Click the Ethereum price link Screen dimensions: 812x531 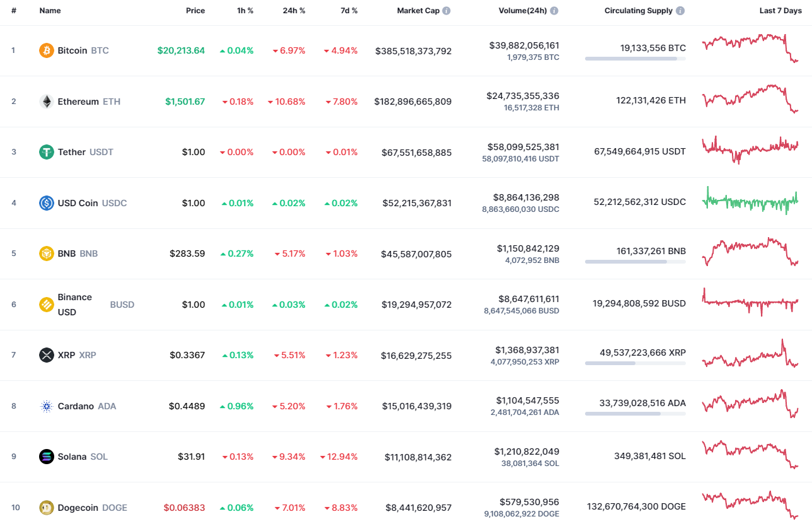pos(185,101)
